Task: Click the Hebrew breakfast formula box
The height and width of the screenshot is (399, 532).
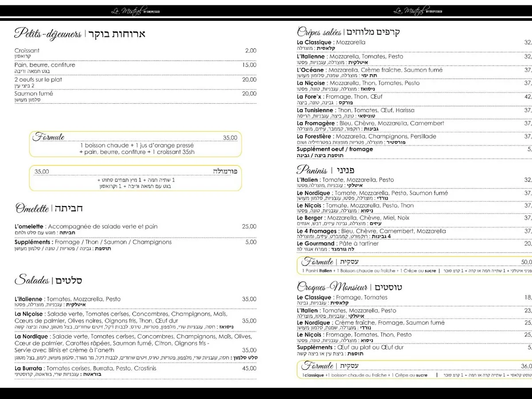Action: point(135,178)
